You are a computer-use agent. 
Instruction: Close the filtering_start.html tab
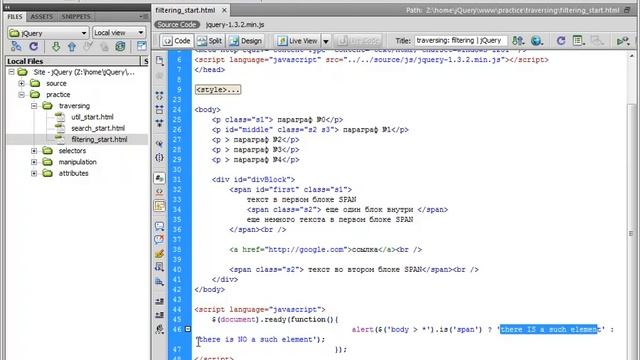click(224, 10)
